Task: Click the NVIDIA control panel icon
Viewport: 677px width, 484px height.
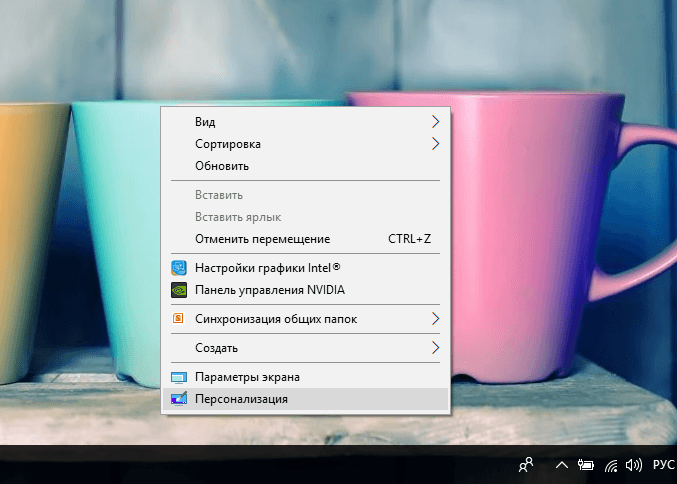Action: click(x=179, y=290)
